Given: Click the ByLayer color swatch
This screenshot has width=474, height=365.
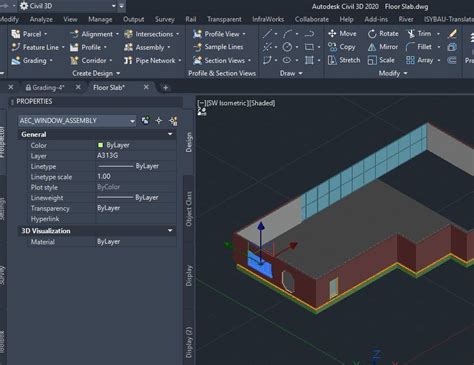Looking at the screenshot, I should tap(100, 145).
